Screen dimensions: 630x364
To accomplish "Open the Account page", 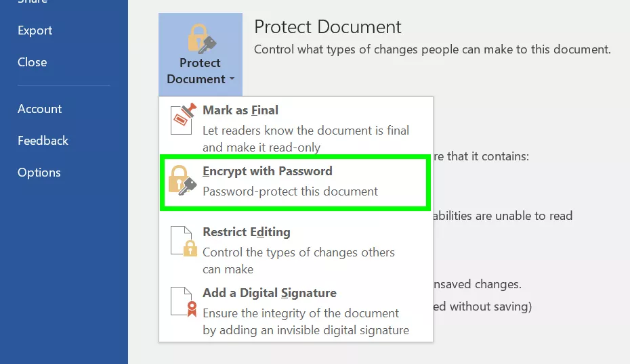I will (x=39, y=109).
